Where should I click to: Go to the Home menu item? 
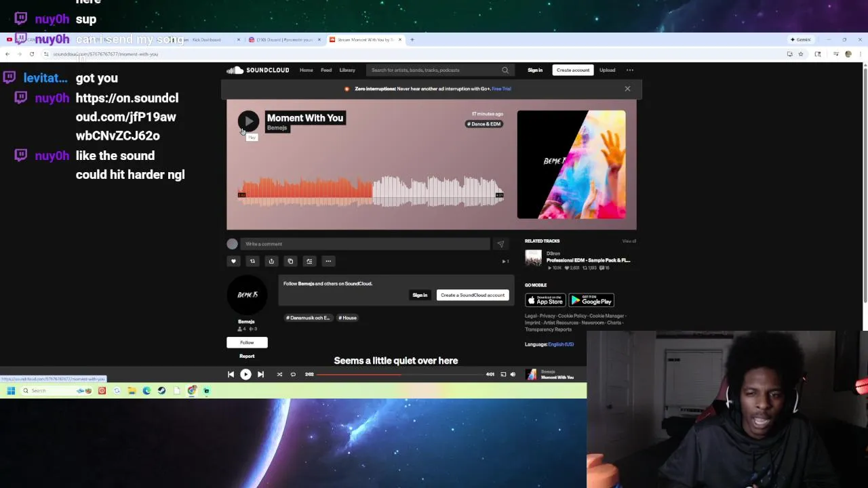click(x=307, y=70)
